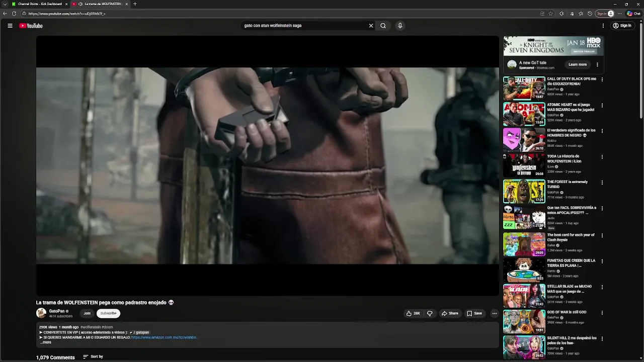
Task: Open options for TODA La Historia de WOLFENSTEIN
Action: 602,157
